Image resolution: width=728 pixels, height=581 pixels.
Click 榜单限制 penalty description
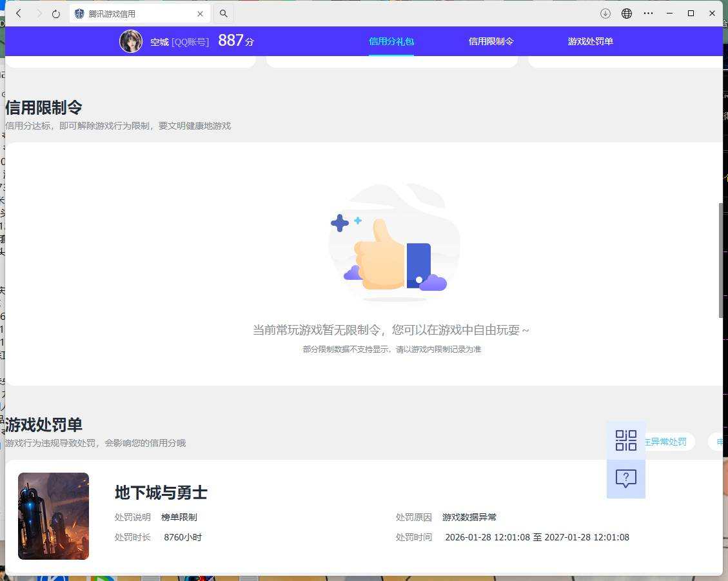pyautogui.click(x=179, y=517)
